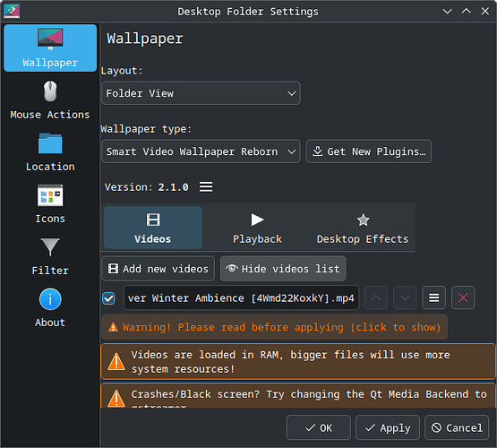This screenshot has width=497, height=448.
Task: Switch to the Playback tab
Action: 257,228
